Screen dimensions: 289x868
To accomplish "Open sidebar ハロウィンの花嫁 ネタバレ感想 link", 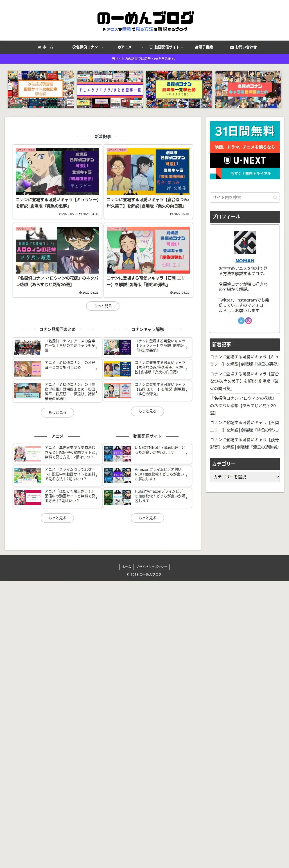I will pos(245,405).
